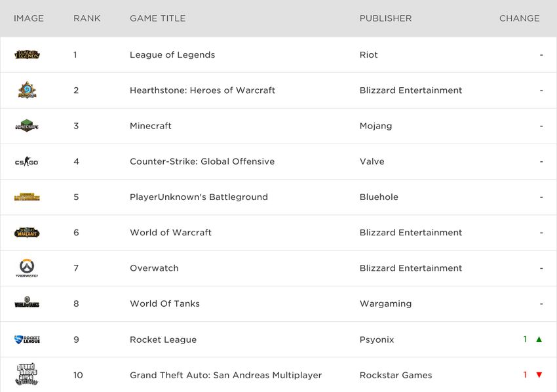The image size is (557, 392).
Task: Sort by the CHANGE column header
Action: (x=520, y=18)
